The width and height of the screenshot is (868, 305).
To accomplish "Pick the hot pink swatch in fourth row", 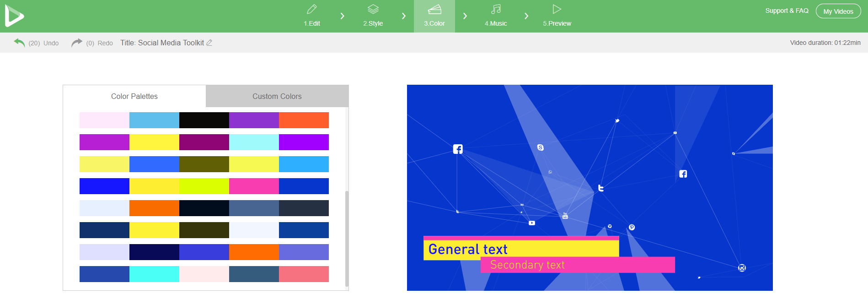I will point(254,186).
